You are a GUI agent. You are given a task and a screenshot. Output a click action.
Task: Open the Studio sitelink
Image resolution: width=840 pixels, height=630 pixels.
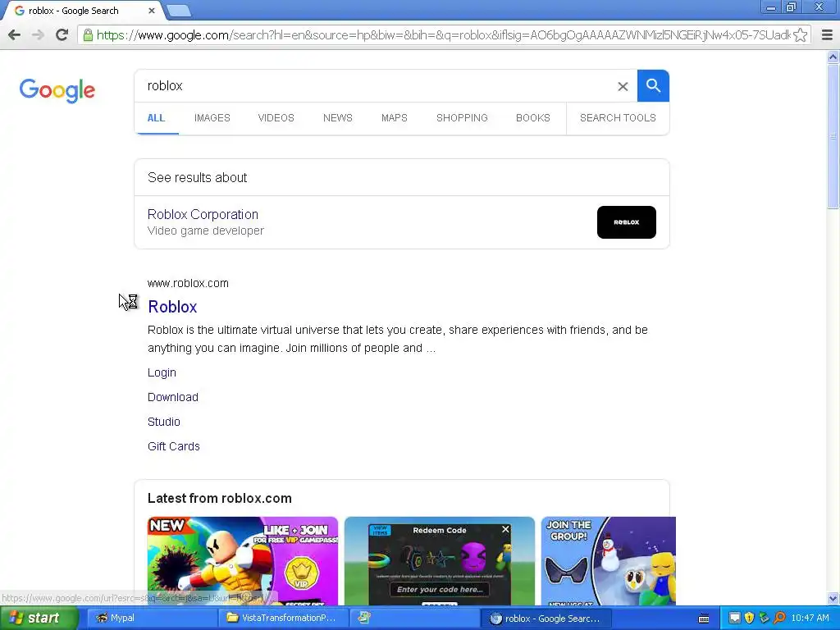tap(164, 422)
